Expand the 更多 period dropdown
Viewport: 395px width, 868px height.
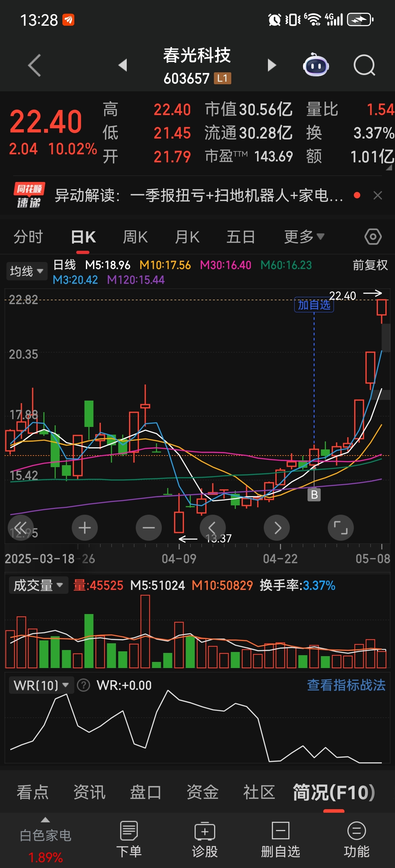point(304,237)
